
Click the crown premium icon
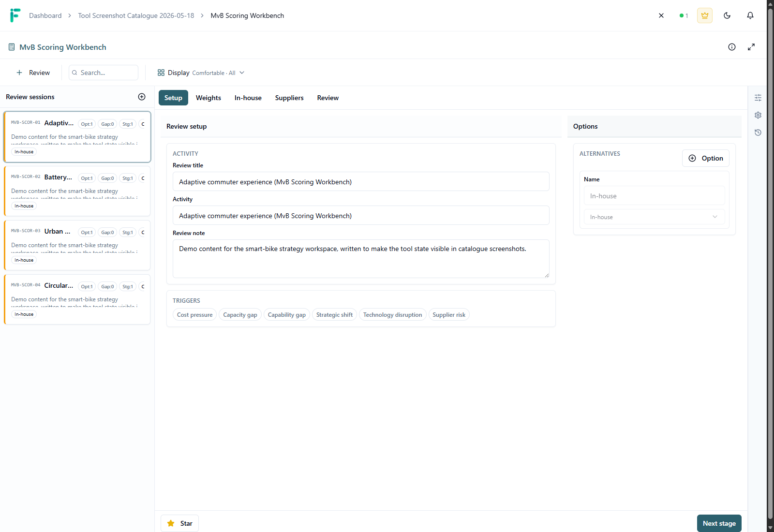click(705, 15)
